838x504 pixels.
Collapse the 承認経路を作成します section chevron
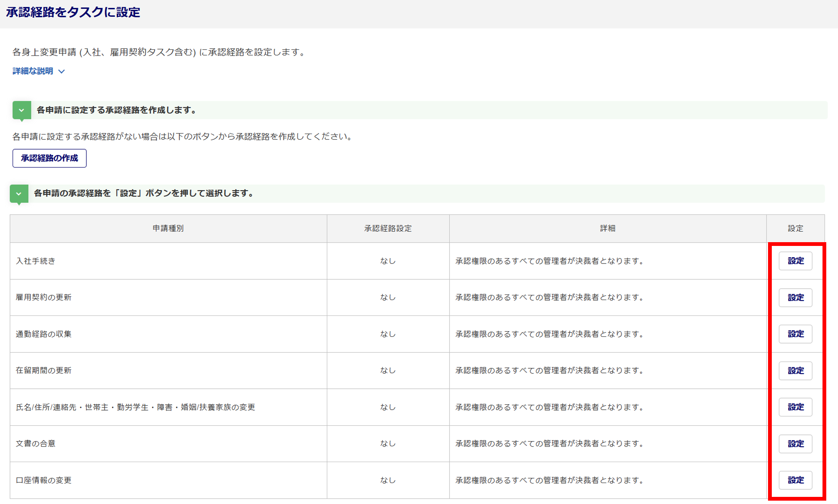pos(21,110)
